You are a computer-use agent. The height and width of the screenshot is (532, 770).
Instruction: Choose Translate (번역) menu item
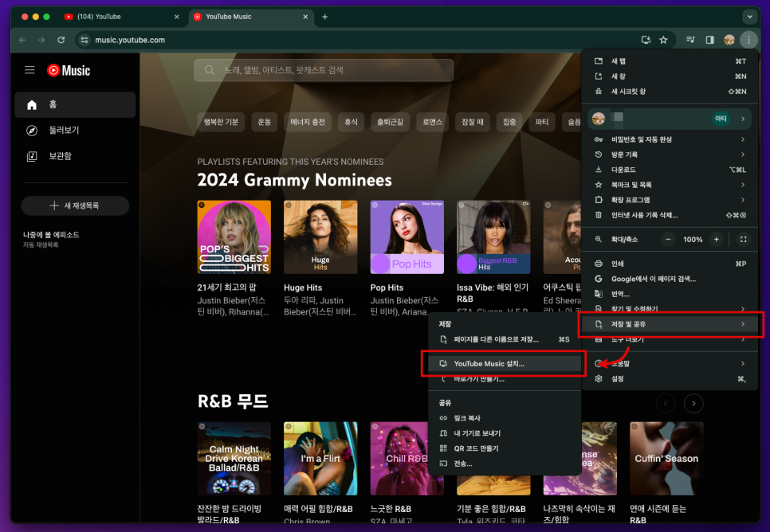(x=670, y=294)
